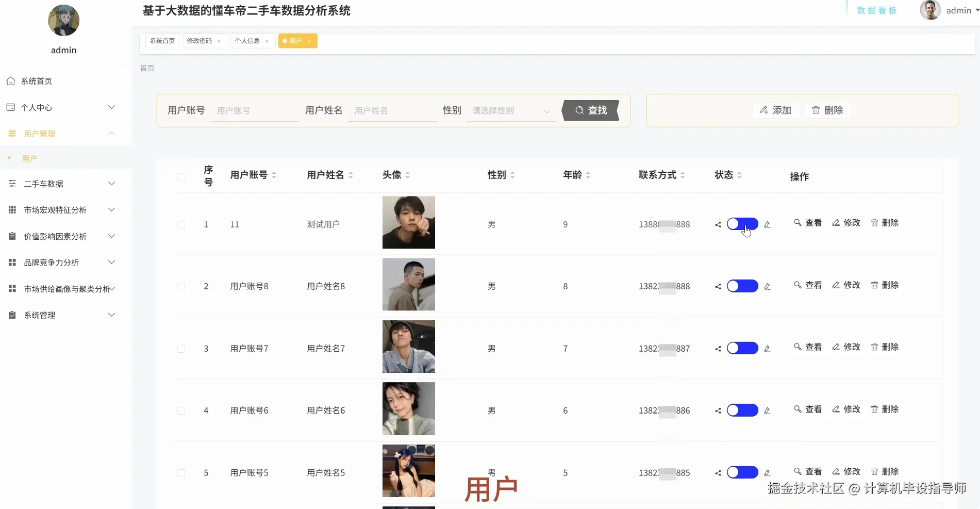Click the 系统管理 sidebar icon
Screen dimensions: 980x509
(12, 315)
